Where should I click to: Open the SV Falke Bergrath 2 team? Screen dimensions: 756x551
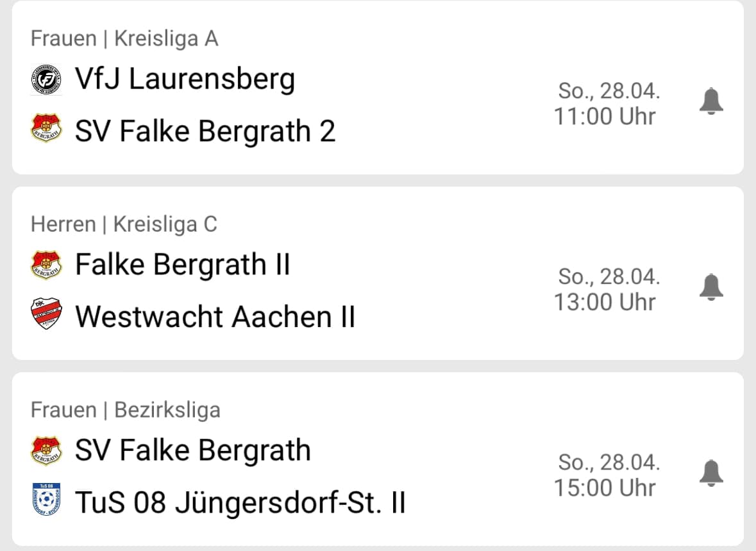coord(205,131)
